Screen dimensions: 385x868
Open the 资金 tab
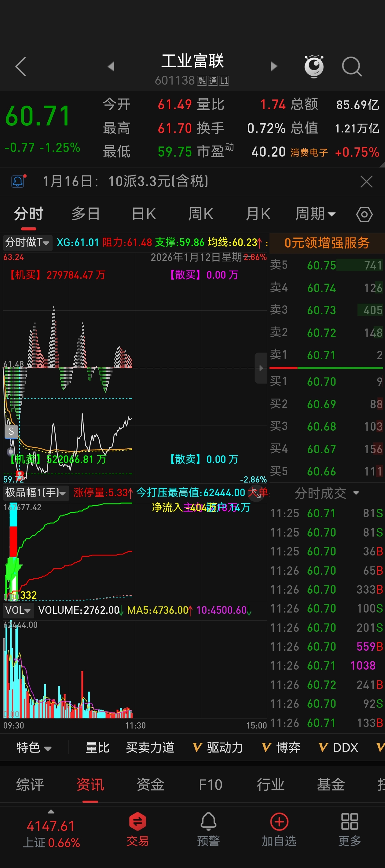(x=150, y=784)
